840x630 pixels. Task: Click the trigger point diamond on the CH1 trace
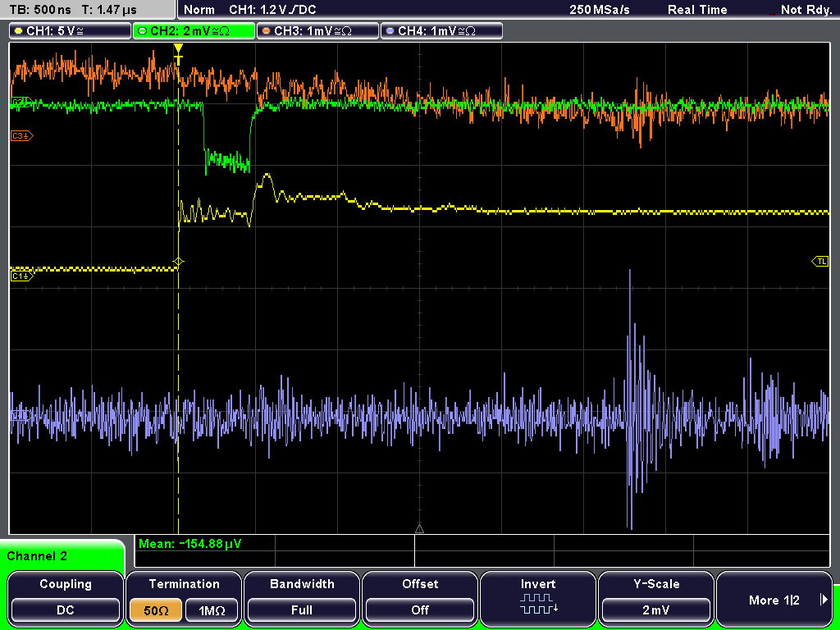tap(178, 262)
